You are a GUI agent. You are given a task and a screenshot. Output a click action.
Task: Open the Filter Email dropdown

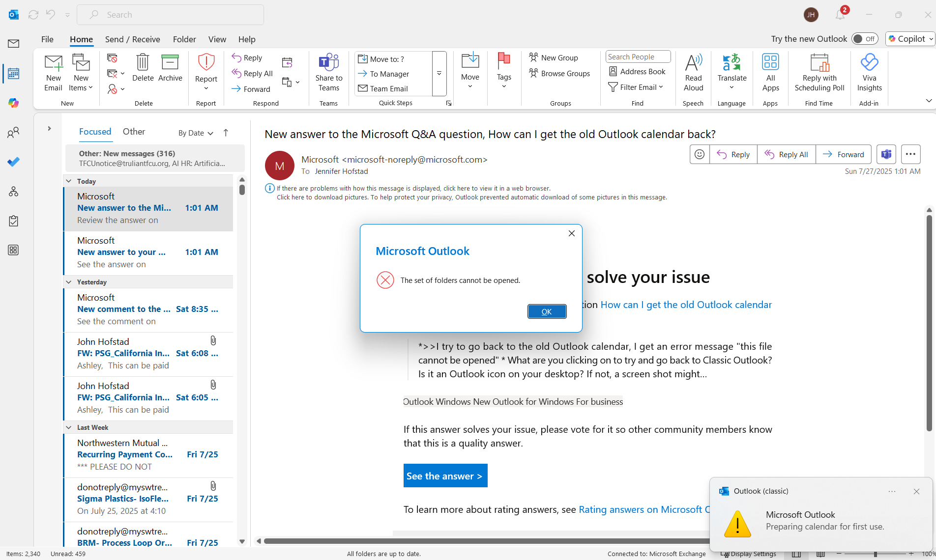click(x=636, y=87)
